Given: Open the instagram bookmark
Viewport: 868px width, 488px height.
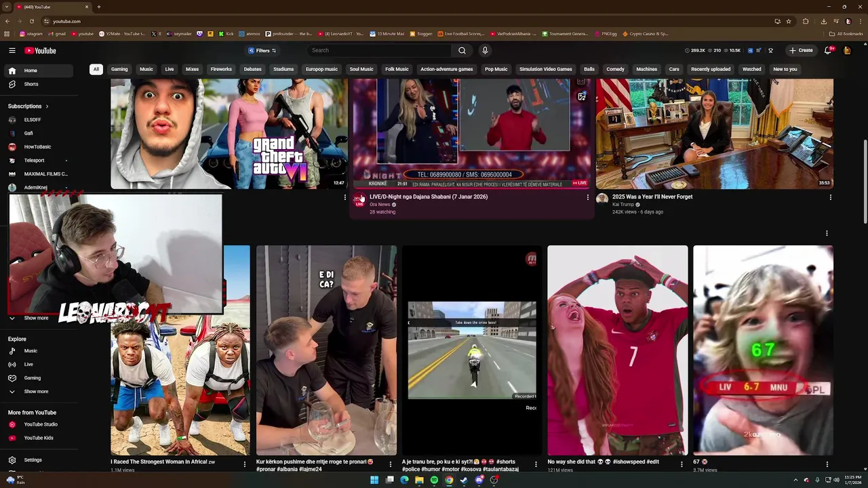Looking at the screenshot, I should tap(31, 33).
